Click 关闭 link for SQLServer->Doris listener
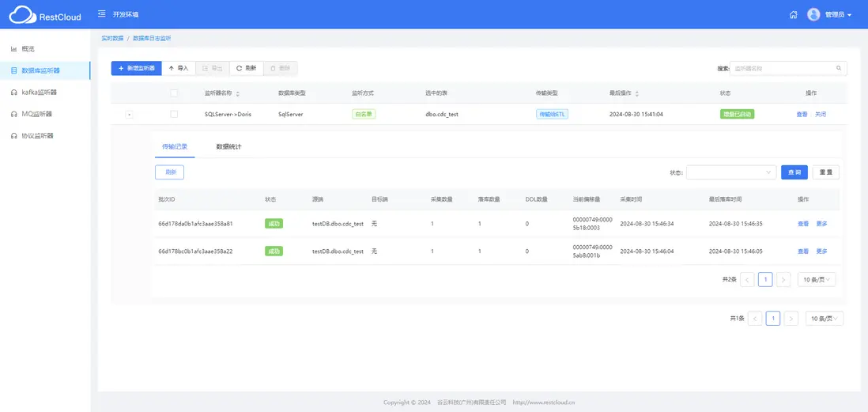The height and width of the screenshot is (412, 868). pos(821,114)
